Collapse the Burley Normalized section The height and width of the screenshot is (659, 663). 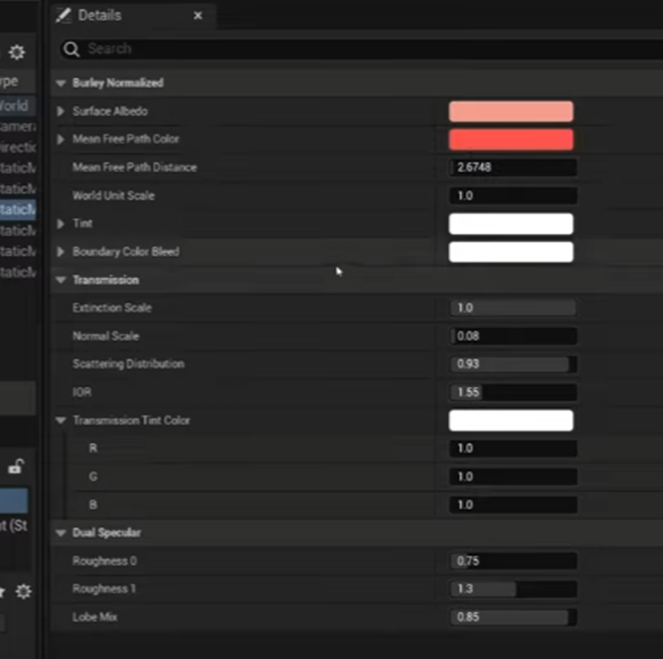[60, 83]
